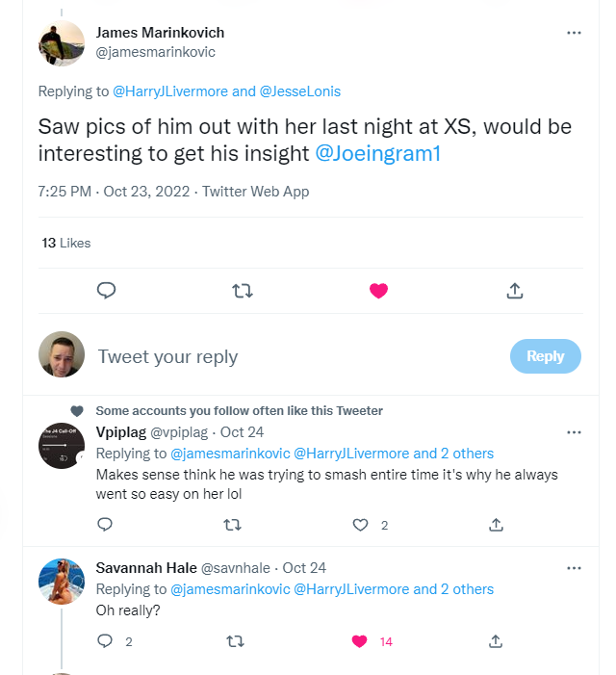The image size is (616, 675).
Task: View the 13 Likes list
Action: (65, 243)
